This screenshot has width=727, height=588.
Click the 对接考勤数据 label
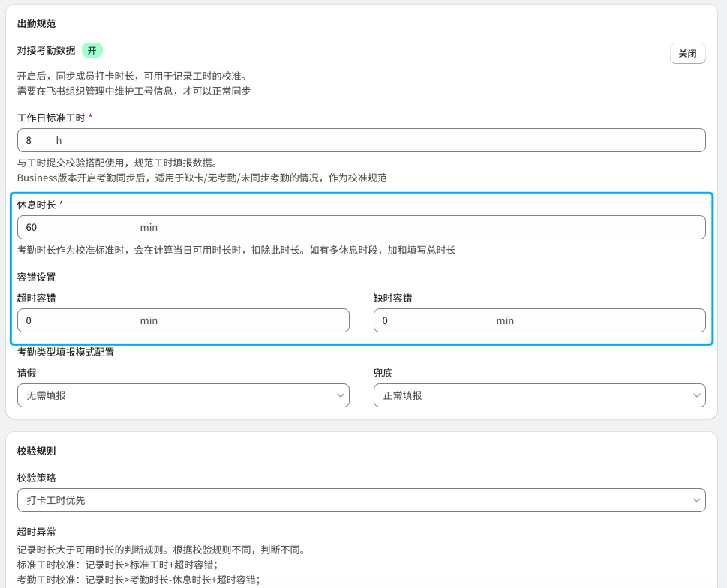(46, 51)
